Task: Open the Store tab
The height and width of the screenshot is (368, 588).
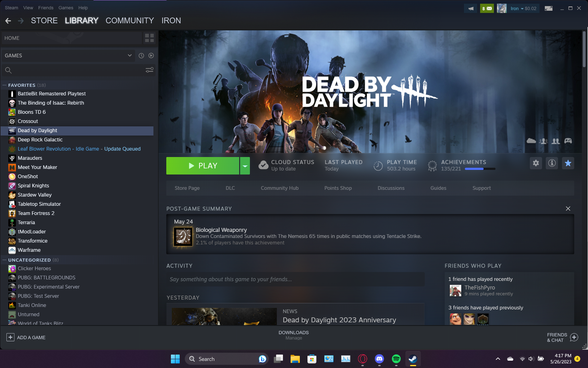Action: 44,21
